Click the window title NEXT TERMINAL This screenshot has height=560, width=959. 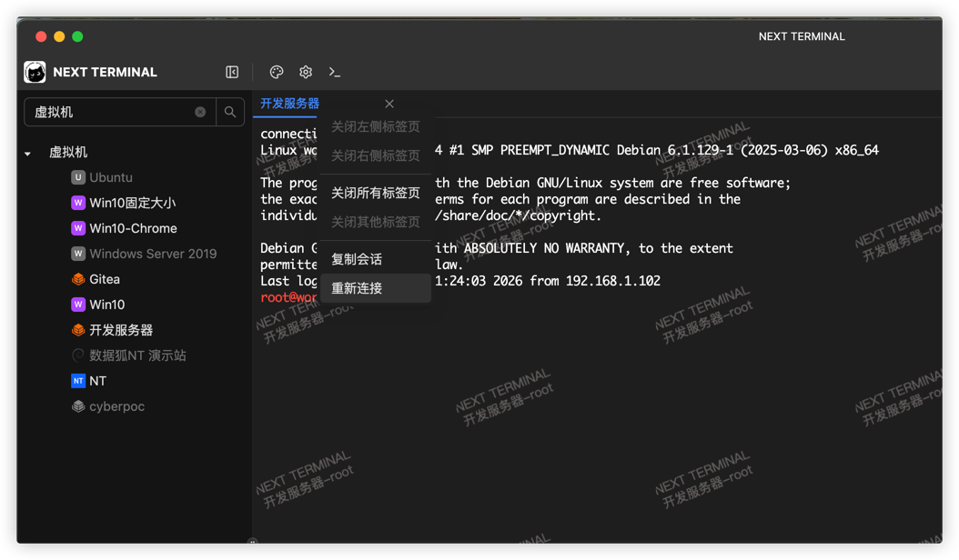(802, 36)
